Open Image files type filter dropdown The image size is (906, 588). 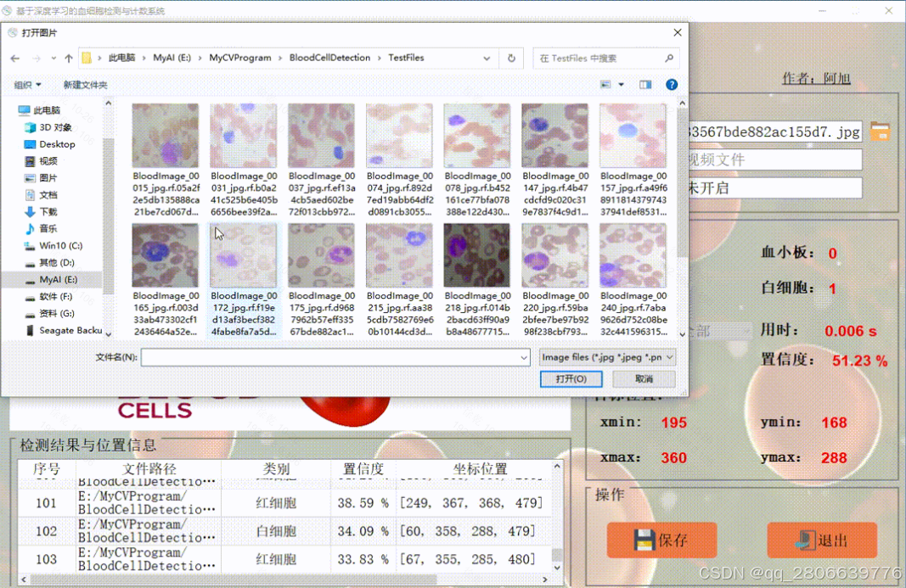tap(607, 357)
